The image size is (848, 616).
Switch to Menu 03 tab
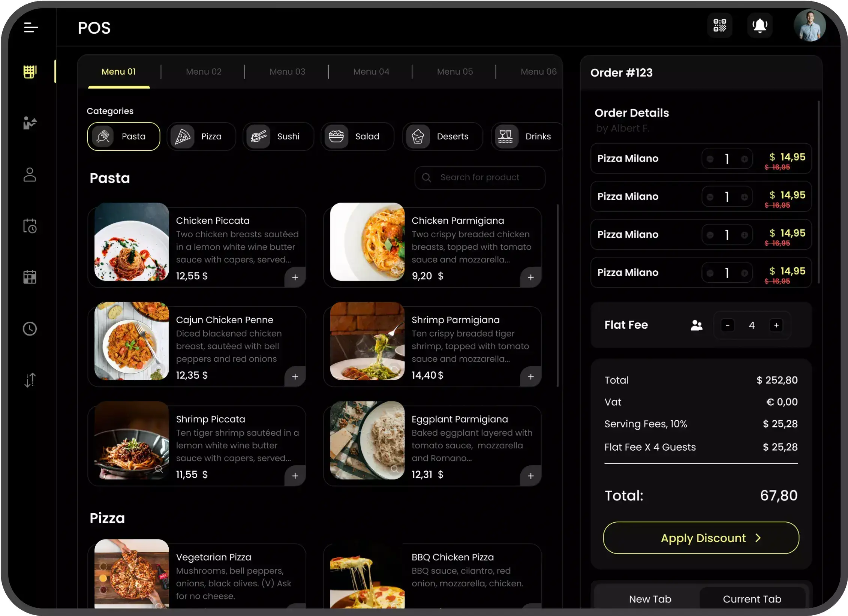[287, 71]
